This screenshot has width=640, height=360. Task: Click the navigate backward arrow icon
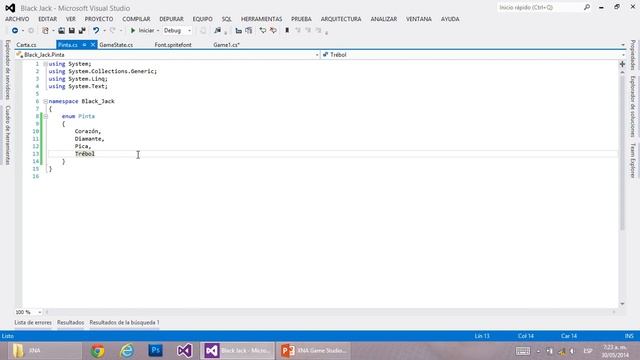point(15,31)
